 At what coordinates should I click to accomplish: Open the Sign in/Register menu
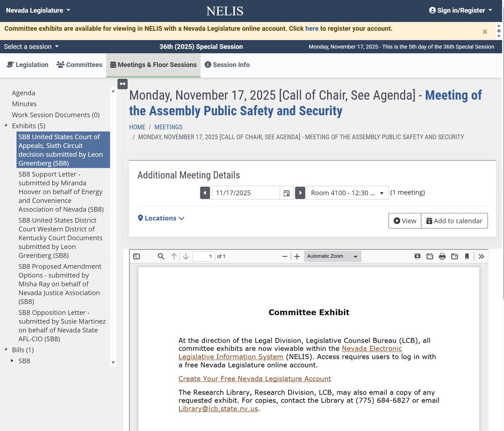[460, 11]
